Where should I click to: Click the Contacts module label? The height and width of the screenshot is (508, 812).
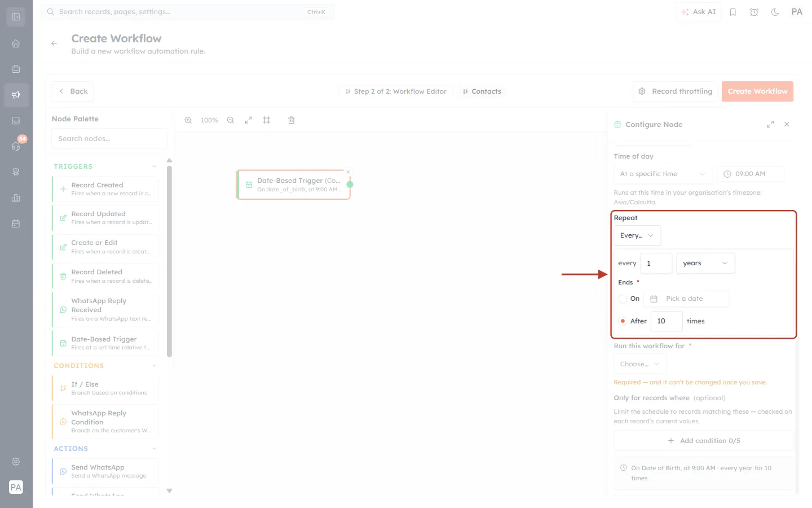click(x=482, y=91)
